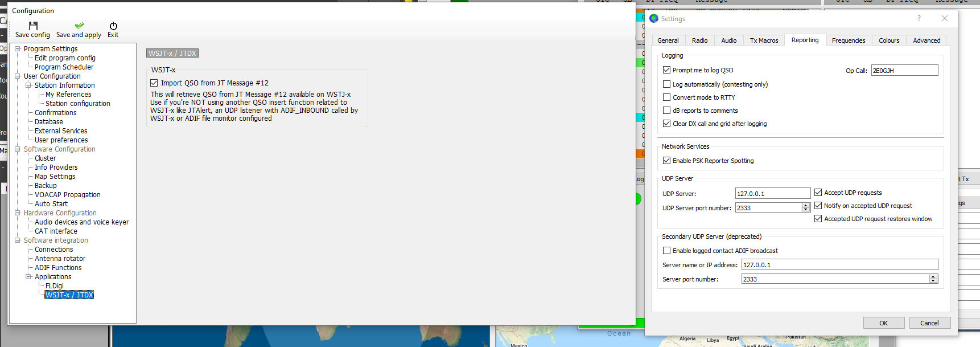Switch to the General tab

(668, 40)
